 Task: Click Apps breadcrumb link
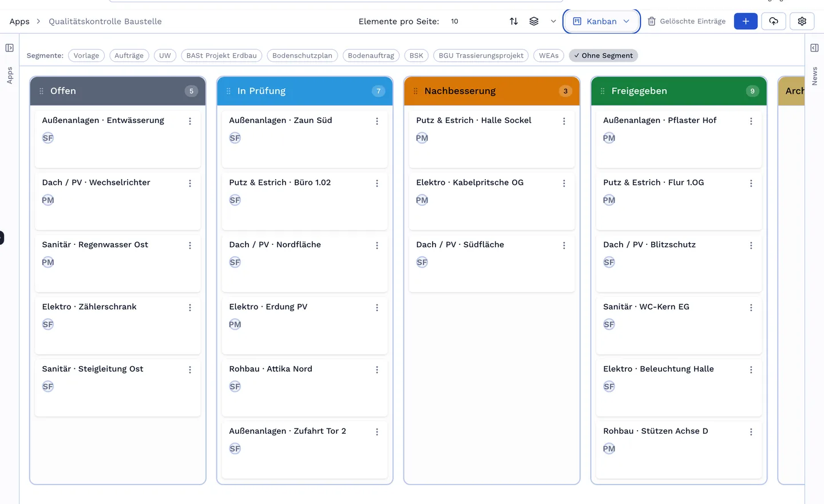[19, 21]
